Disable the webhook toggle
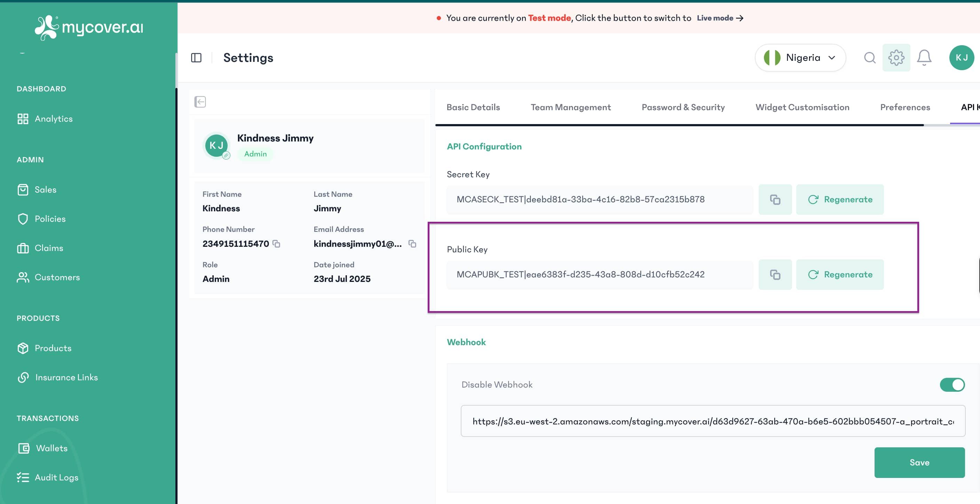 [x=952, y=385]
